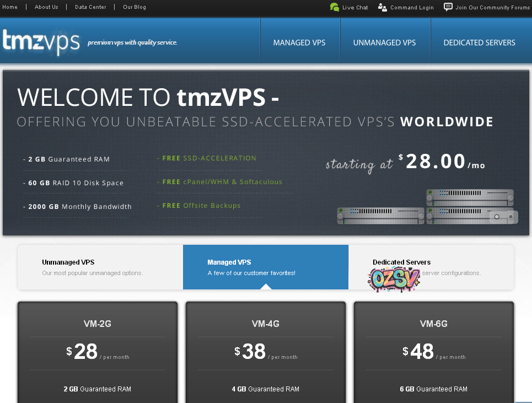The width and height of the screenshot is (532, 403).
Task: Click 'Our most popular unmanaged options' subtitle
Action: click(x=93, y=273)
